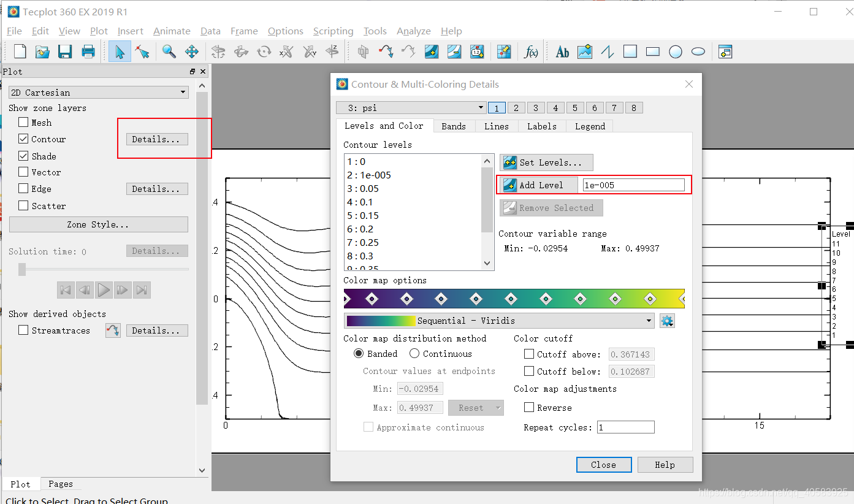Select the Remove Contour Level toolbar tool
The width and height of the screenshot is (854, 504).
(454, 52)
